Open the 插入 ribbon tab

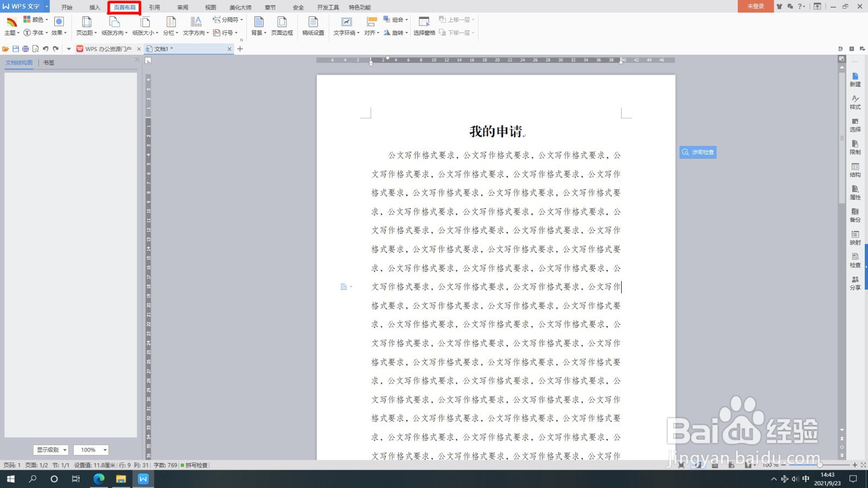tap(95, 8)
